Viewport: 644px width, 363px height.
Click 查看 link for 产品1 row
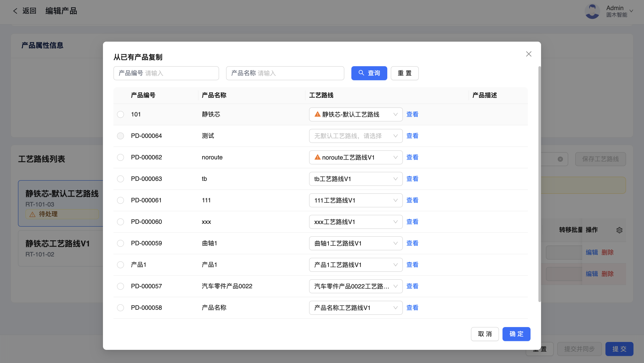(412, 265)
